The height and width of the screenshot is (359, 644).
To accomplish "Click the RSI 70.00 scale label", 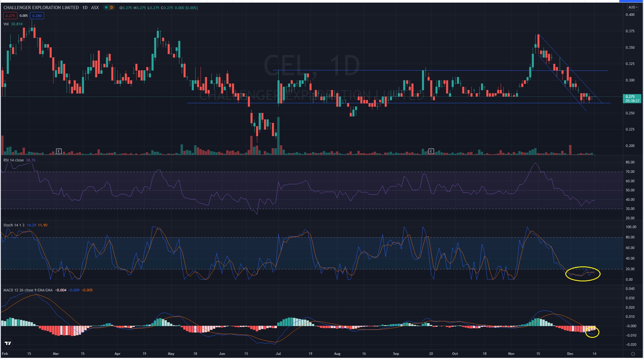I will pyautogui.click(x=630, y=172).
